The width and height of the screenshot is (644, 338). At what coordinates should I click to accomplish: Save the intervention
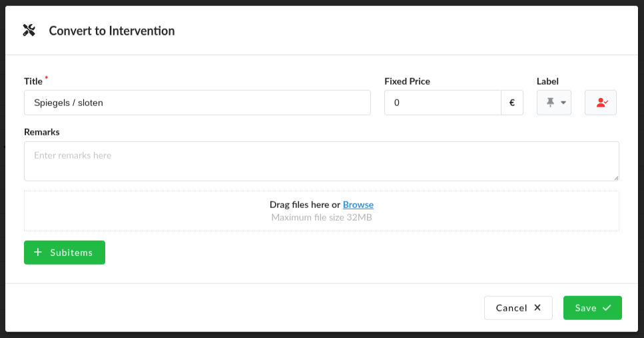coord(592,308)
